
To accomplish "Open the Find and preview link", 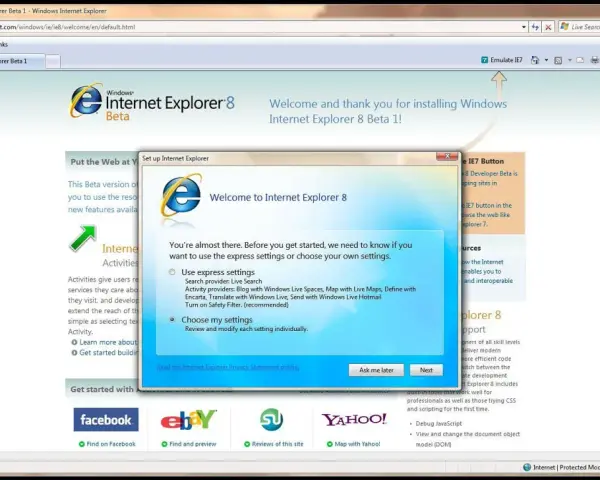I will 193,444.
